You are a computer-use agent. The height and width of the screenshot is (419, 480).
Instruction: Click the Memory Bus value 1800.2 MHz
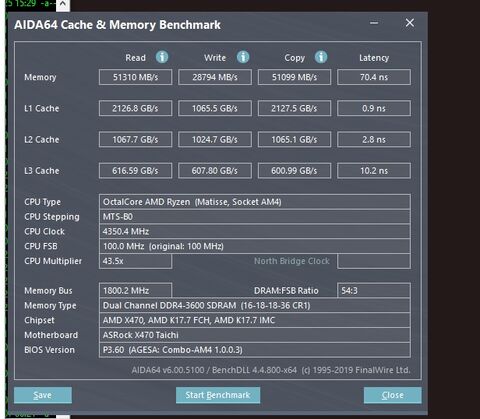[135, 290]
